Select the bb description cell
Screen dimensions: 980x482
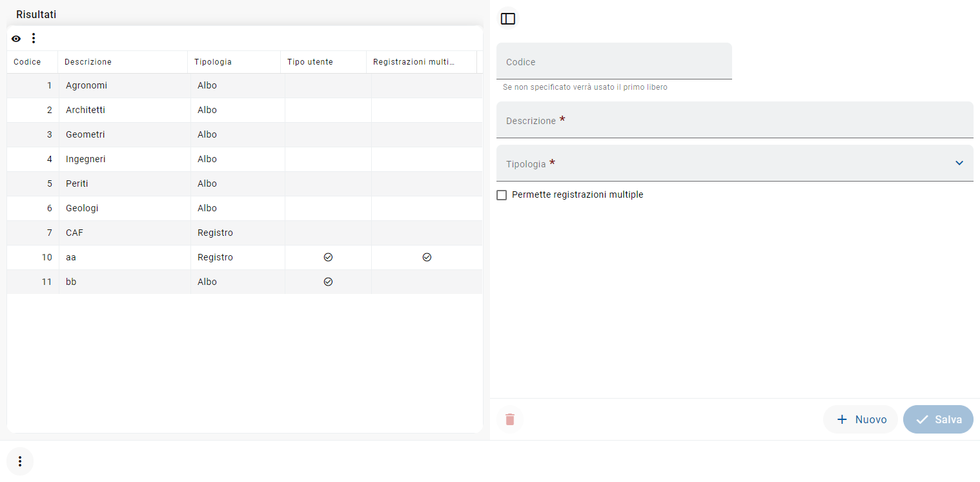click(125, 282)
